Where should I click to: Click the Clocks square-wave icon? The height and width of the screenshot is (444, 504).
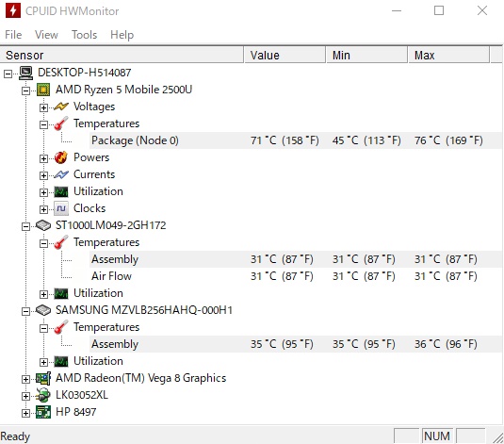tap(60, 208)
